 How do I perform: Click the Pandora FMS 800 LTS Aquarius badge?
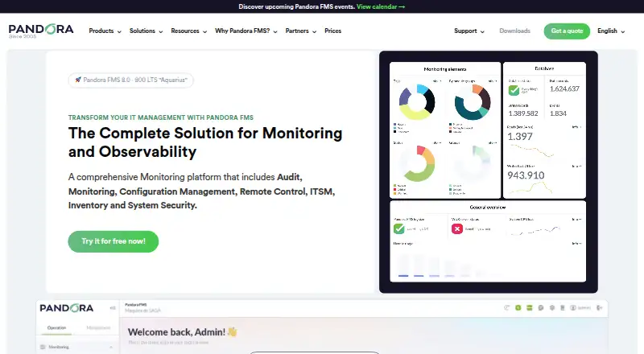[130, 80]
